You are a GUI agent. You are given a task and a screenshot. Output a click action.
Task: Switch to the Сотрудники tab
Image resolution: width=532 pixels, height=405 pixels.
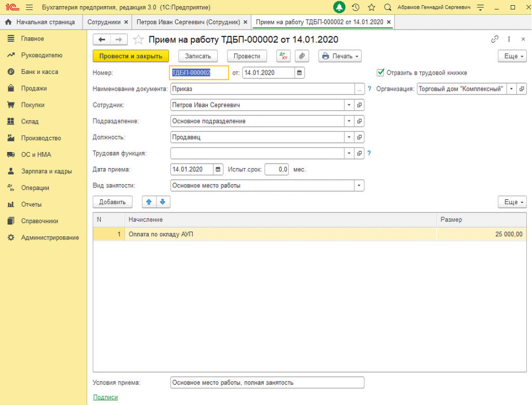(x=104, y=22)
